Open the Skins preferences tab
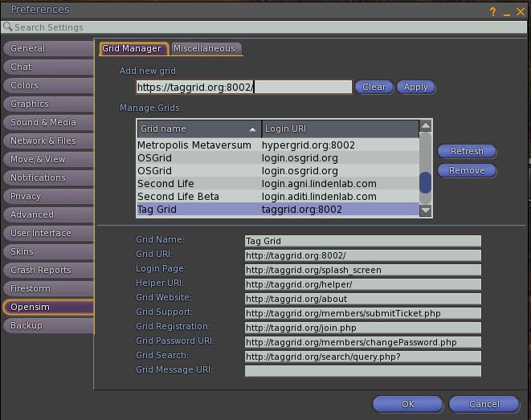Viewport: 531px width, 420px height. [x=48, y=251]
